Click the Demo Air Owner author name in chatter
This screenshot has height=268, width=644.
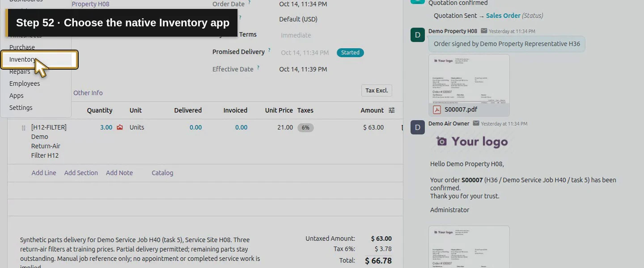pos(449,124)
